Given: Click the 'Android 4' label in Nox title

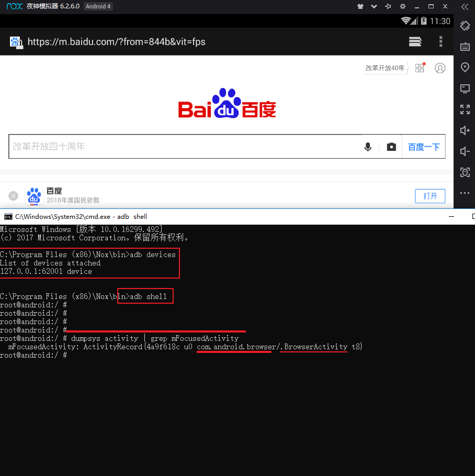Looking at the screenshot, I should point(98,6).
